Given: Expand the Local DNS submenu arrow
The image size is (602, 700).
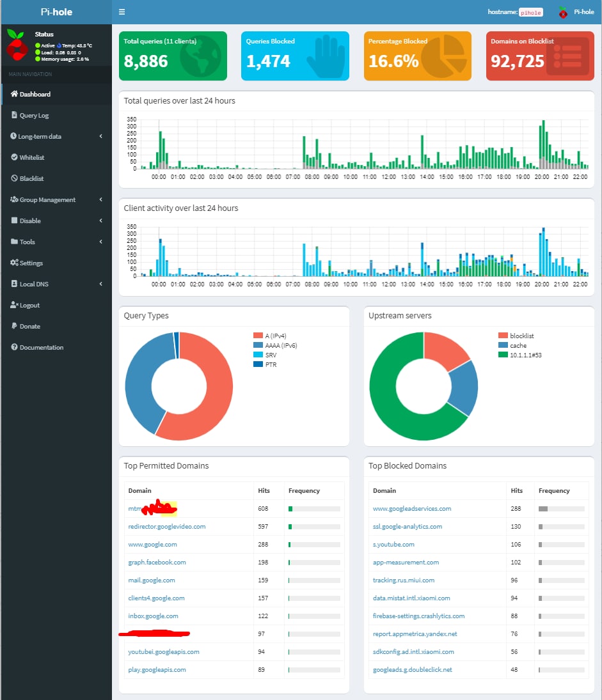Looking at the screenshot, I should point(101,284).
